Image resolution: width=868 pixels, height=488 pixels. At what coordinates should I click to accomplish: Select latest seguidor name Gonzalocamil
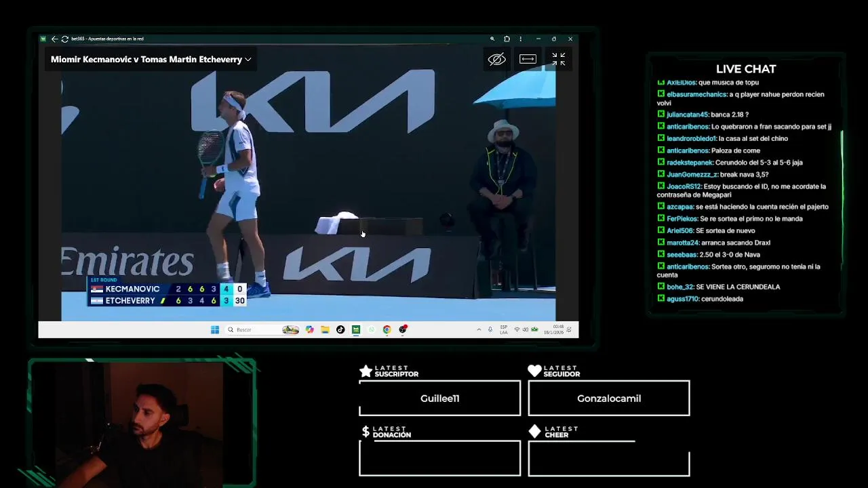point(609,399)
